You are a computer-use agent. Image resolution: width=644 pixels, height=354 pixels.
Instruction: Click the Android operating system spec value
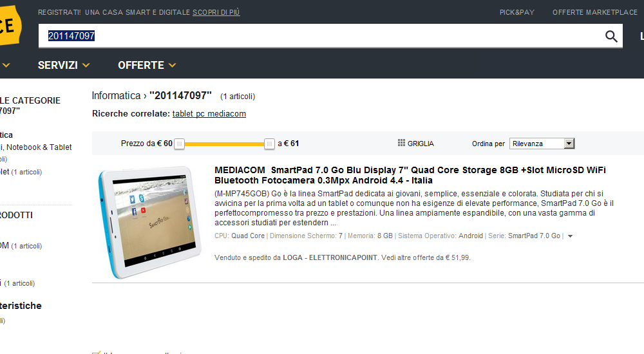[470, 236]
